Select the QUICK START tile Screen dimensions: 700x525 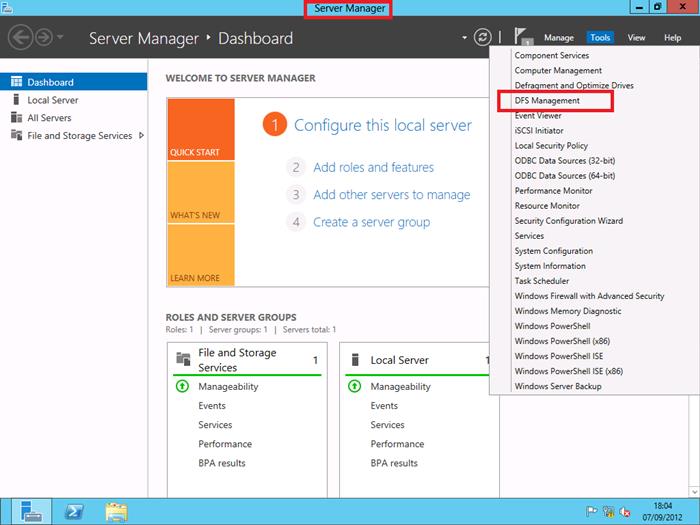[x=201, y=129]
